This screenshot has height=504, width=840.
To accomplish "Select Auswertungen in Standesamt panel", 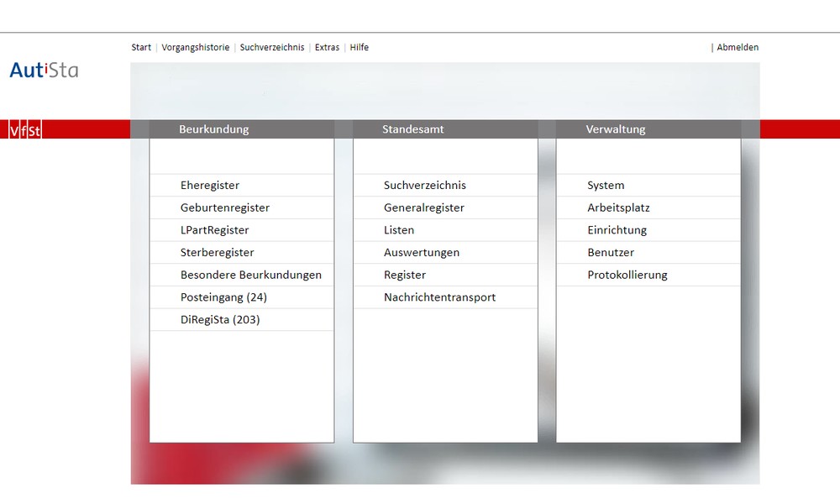I will [421, 253].
